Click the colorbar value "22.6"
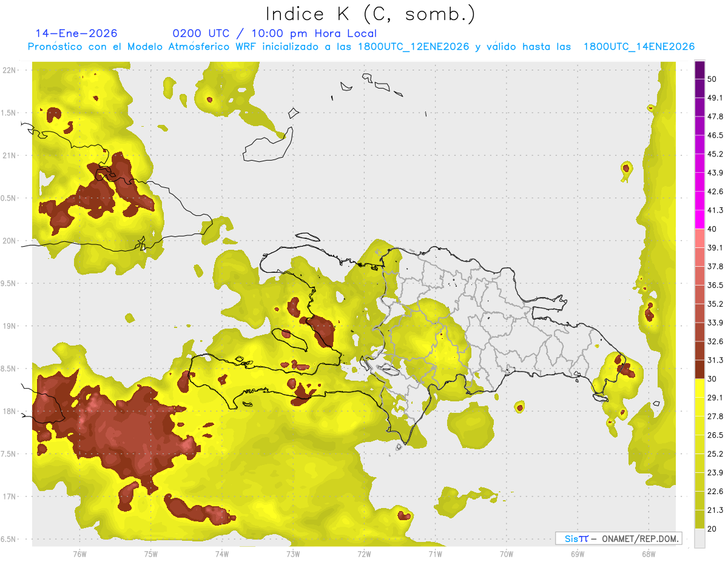Viewport: 728px width, 562px height. pyautogui.click(x=715, y=492)
